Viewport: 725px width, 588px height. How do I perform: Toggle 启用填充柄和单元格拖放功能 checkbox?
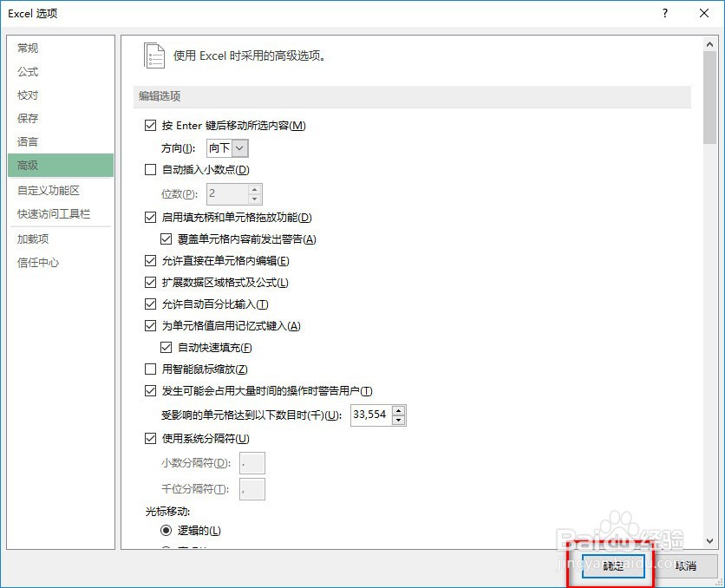[150, 218]
